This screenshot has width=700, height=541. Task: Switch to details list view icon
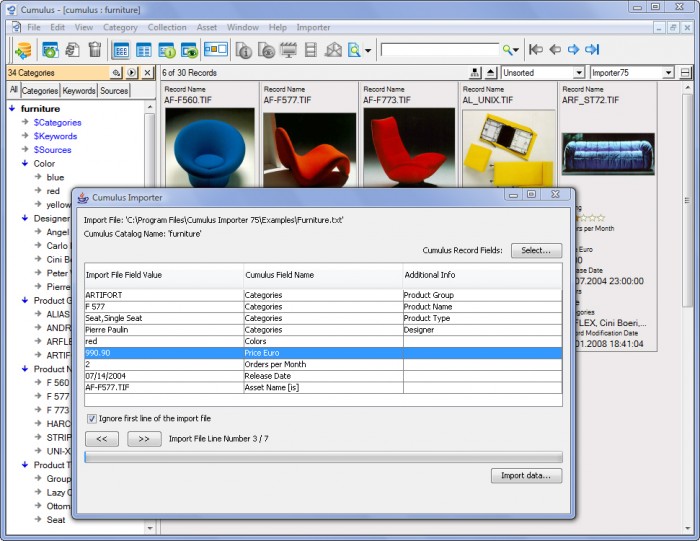[143, 50]
